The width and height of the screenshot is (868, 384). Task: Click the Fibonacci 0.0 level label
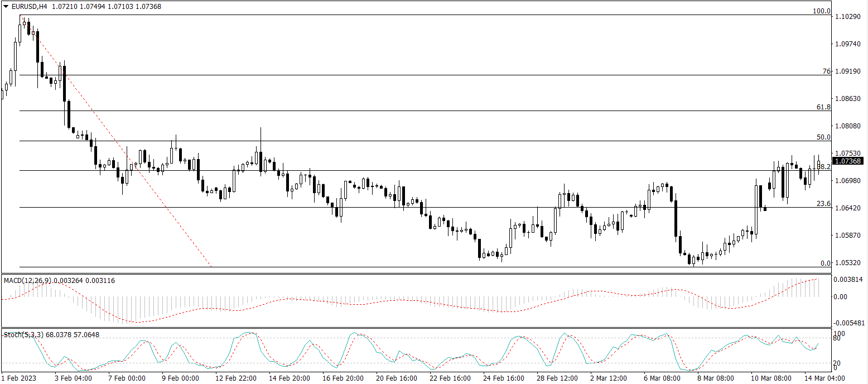click(x=825, y=263)
